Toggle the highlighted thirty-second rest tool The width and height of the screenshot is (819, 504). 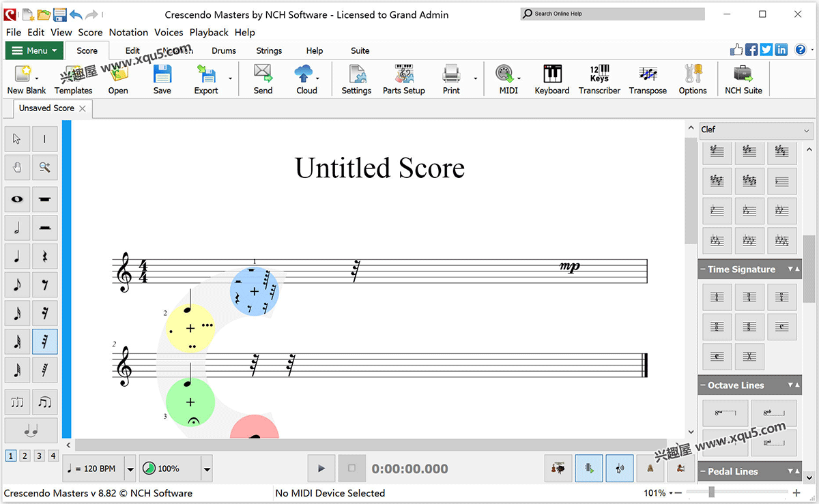tap(45, 341)
